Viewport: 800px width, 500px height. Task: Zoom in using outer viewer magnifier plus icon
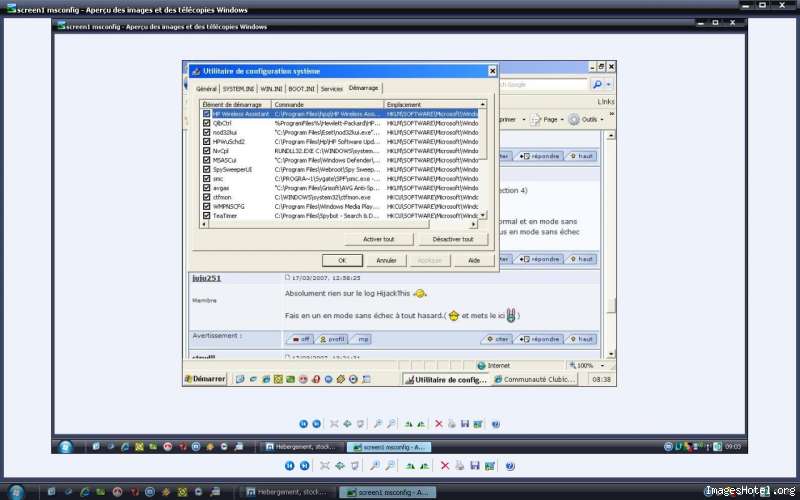pyautogui.click(x=375, y=466)
